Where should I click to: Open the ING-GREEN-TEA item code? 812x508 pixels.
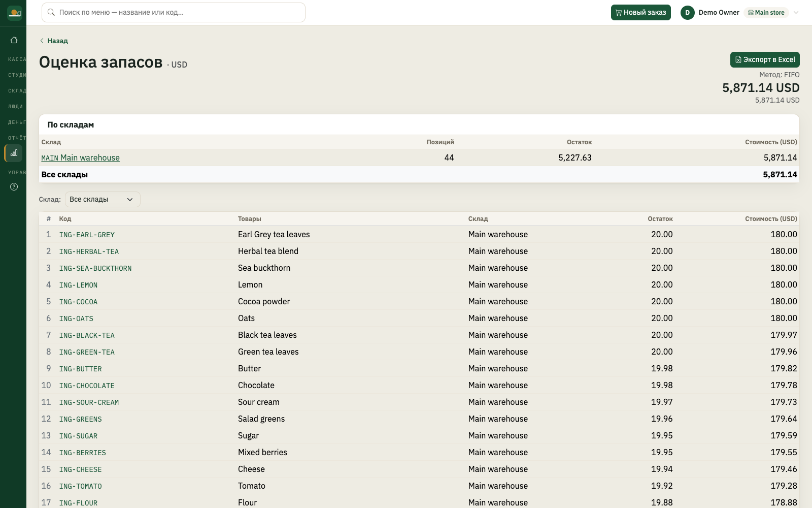coord(87,352)
